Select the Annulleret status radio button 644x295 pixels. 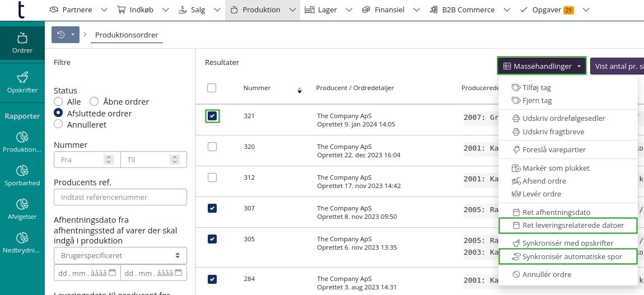[x=58, y=125]
